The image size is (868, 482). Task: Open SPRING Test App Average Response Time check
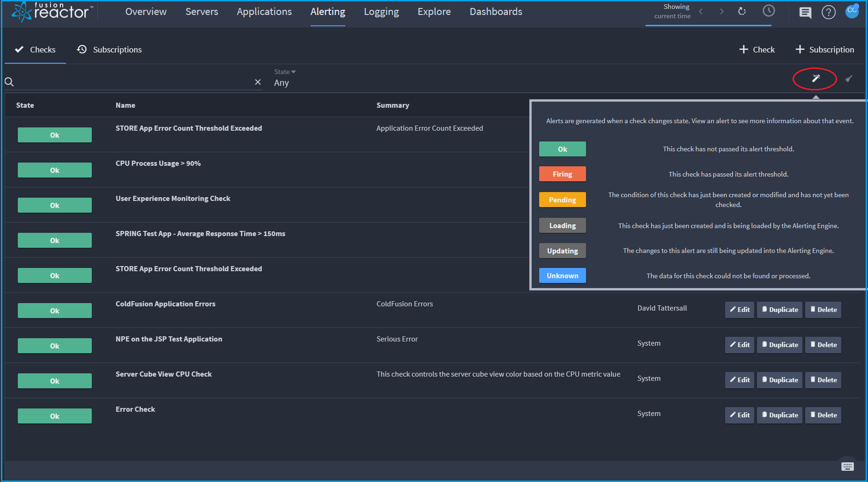[x=200, y=234]
